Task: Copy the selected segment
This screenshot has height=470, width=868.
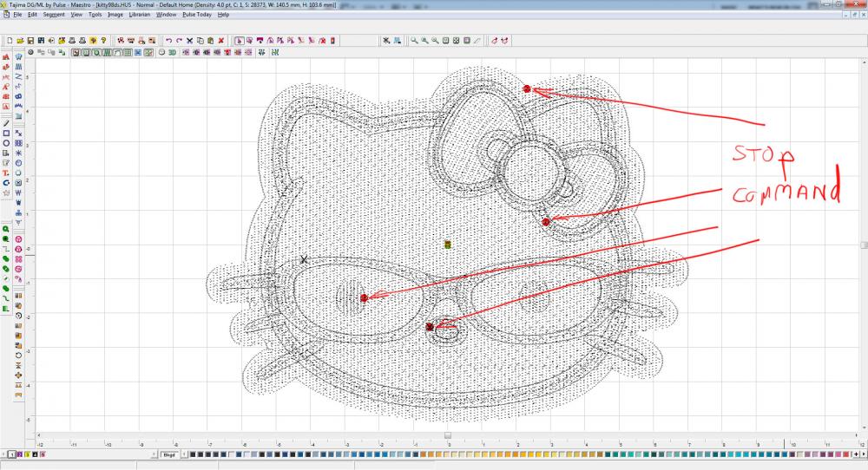Action: click(x=200, y=41)
